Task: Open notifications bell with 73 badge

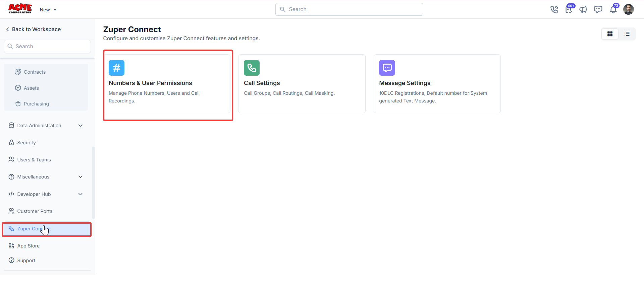Action: tap(613, 9)
